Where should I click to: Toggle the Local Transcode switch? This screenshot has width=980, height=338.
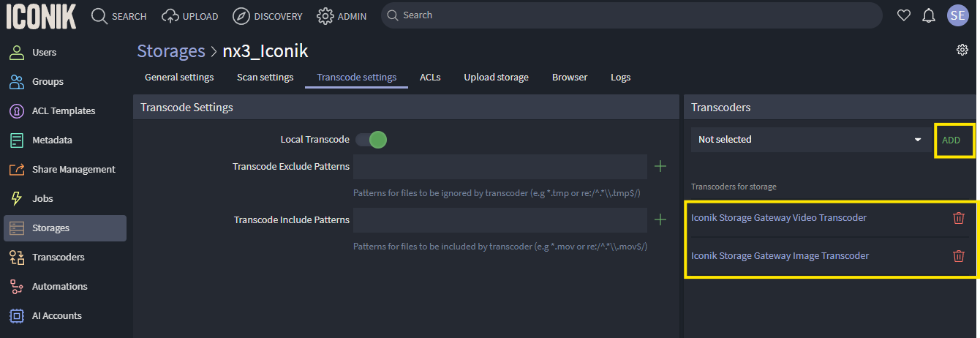click(371, 139)
